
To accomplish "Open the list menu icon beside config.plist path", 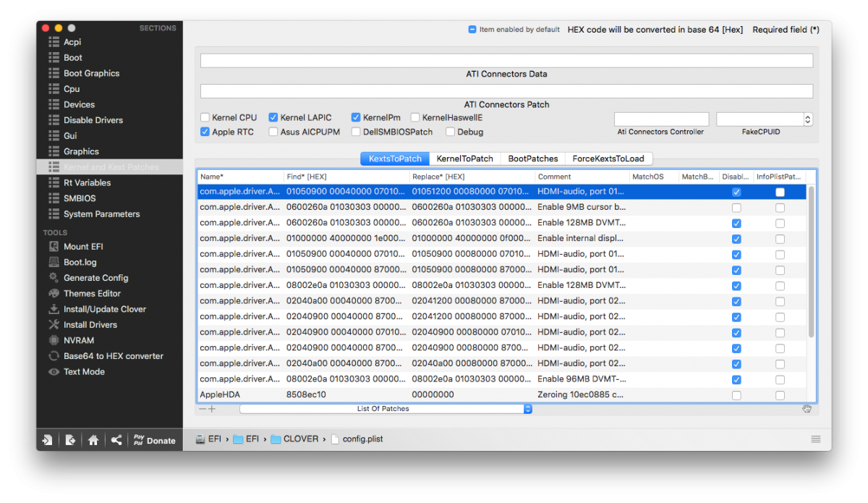I will coord(816,439).
